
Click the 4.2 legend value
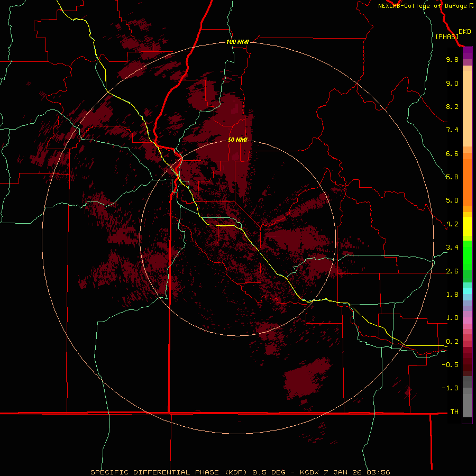[x=452, y=224]
